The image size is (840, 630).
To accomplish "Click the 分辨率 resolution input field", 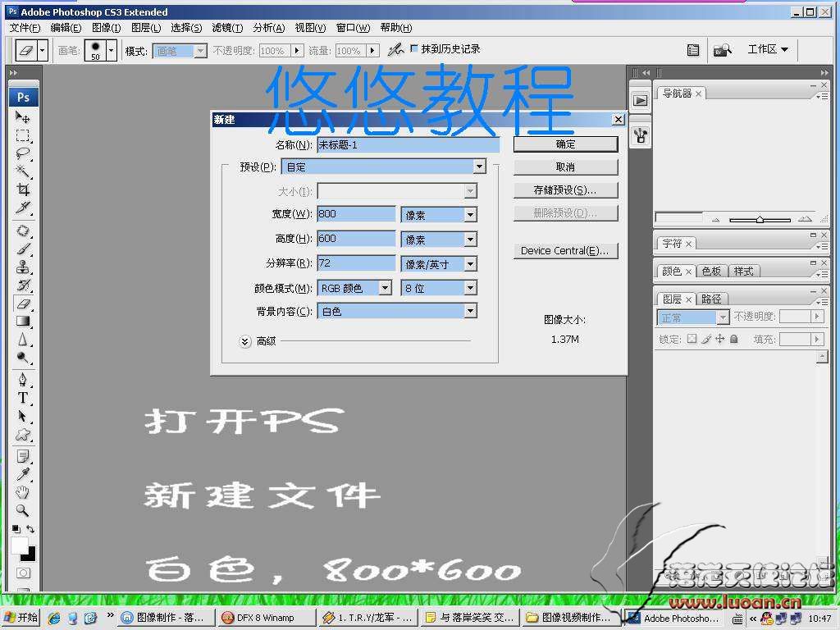I will point(356,263).
